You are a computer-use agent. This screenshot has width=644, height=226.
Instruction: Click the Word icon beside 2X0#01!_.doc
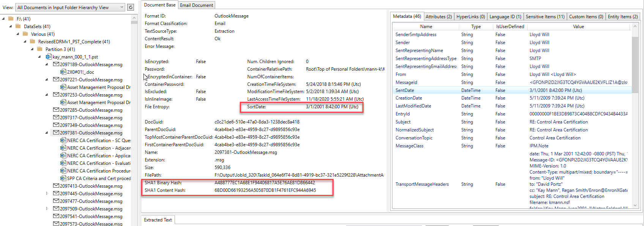[x=63, y=72]
